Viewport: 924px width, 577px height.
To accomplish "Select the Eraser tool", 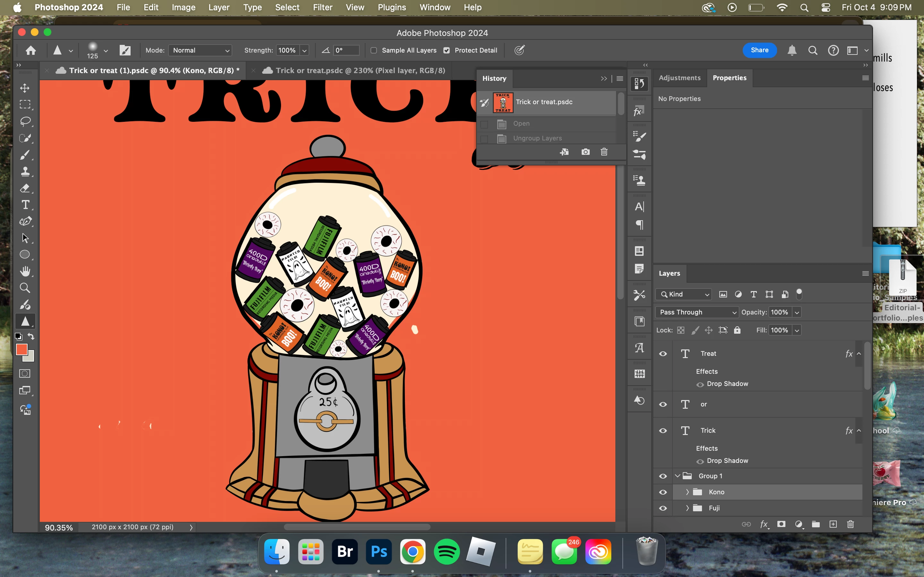I will point(25,188).
